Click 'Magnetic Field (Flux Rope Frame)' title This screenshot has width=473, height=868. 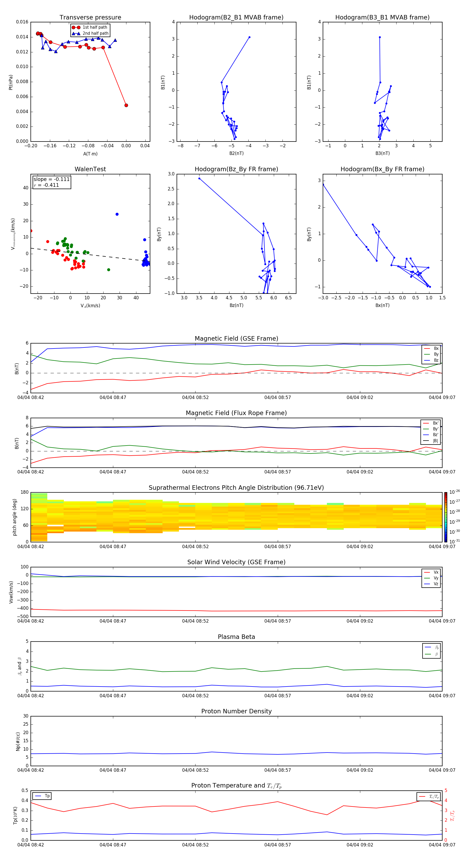(x=236, y=413)
